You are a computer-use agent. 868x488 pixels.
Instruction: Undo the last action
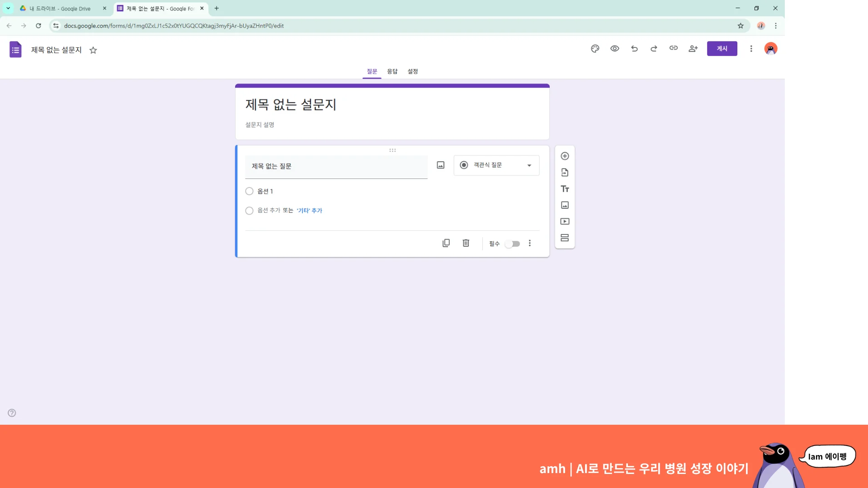point(634,48)
